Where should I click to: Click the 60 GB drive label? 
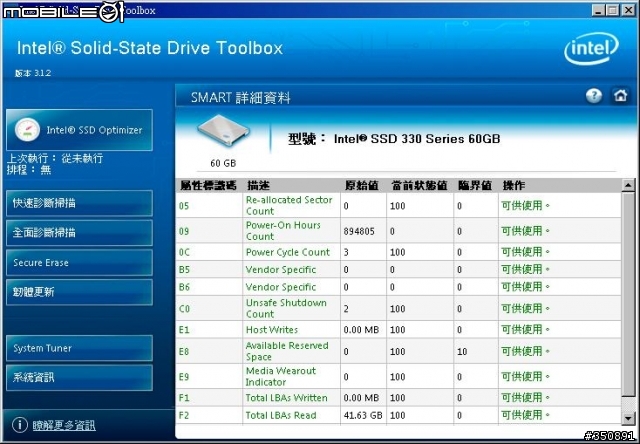(x=223, y=163)
